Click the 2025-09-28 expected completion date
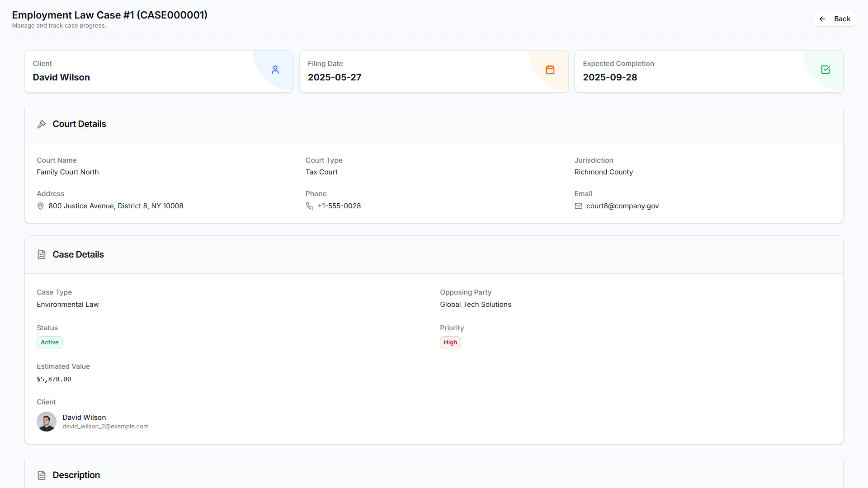 click(x=610, y=77)
